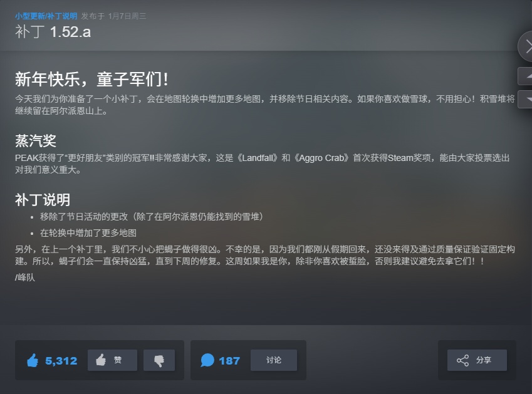Click the 发布于 1月7日周三 date text
The image size is (532, 394).
(113, 16)
